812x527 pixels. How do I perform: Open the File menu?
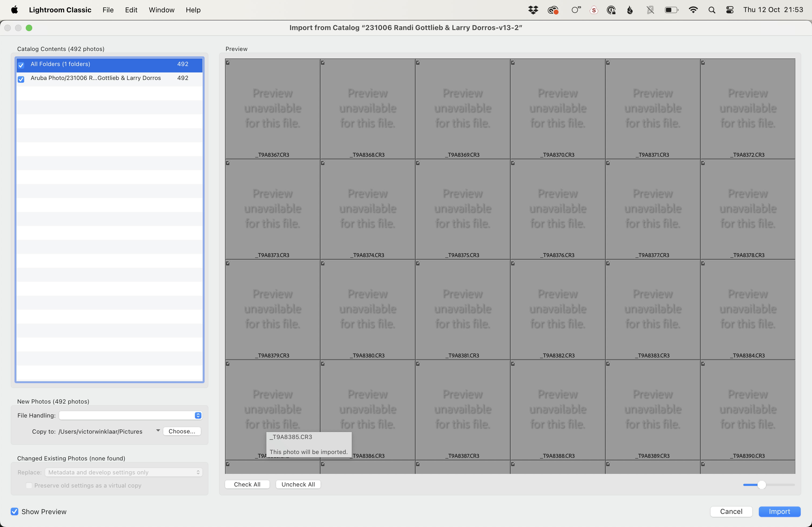pyautogui.click(x=108, y=10)
